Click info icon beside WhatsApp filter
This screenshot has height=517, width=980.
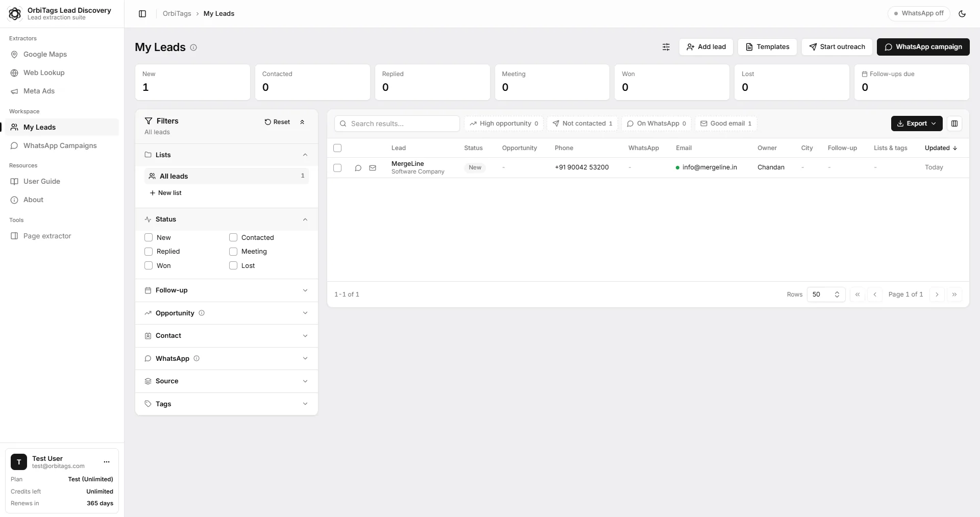point(197,358)
